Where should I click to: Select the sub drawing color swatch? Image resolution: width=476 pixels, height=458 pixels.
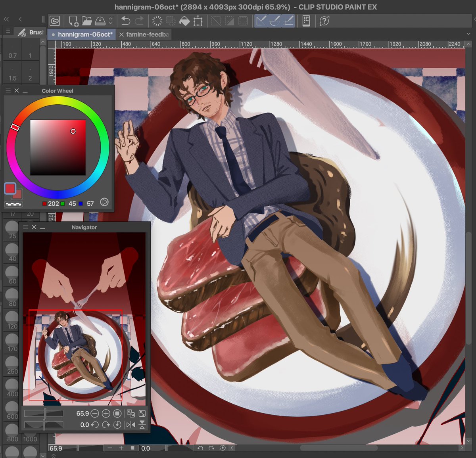17,195
